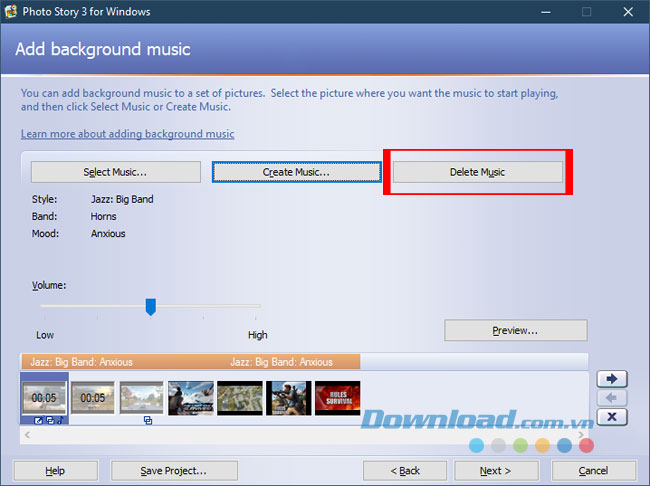Click the Preview button
The height and width of the screenshot is (486, 650).
coord(515,330)
